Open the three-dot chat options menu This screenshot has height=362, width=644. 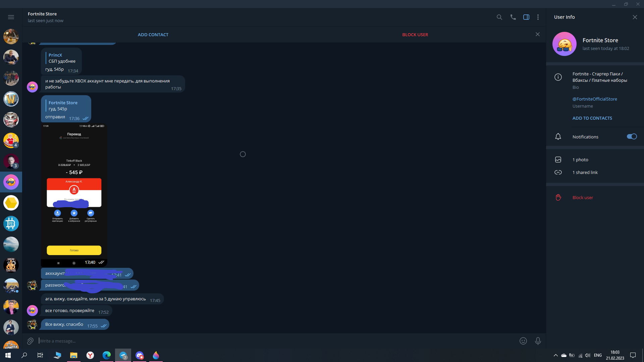[x=538, y=17]
